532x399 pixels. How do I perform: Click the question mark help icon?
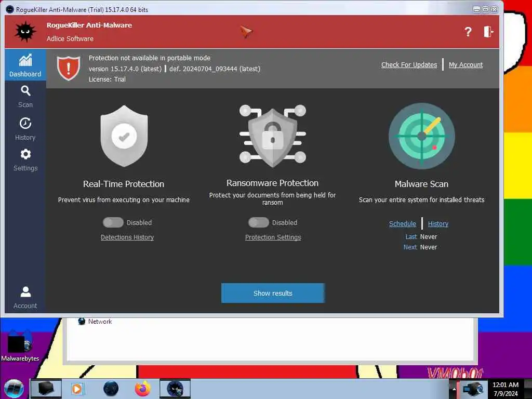[x=468, y=32]
